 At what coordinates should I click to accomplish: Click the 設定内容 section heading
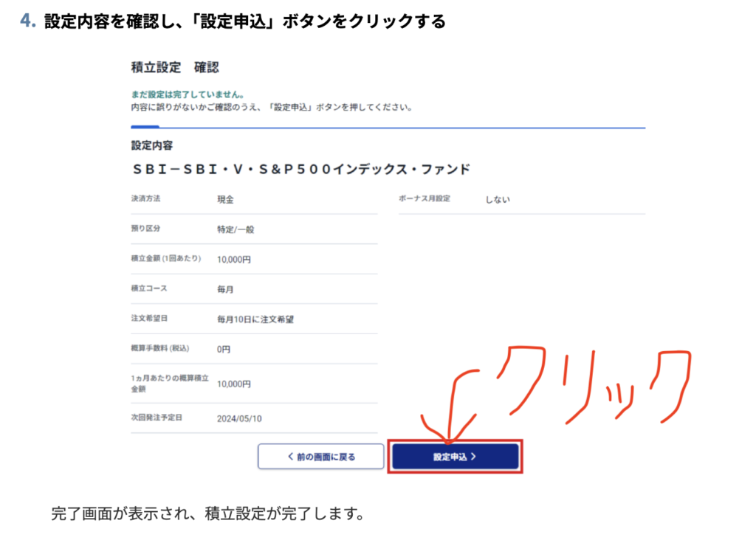coord(152,145)
